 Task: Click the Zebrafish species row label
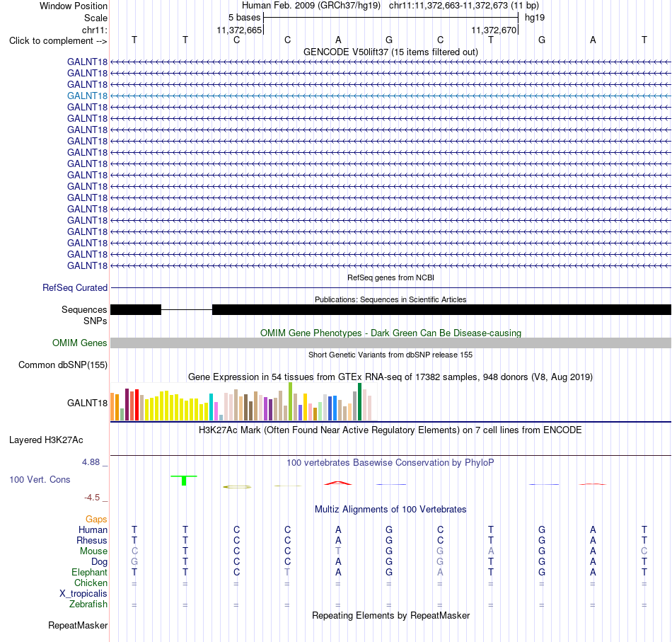pyautogui.click(x=88, y=604)
